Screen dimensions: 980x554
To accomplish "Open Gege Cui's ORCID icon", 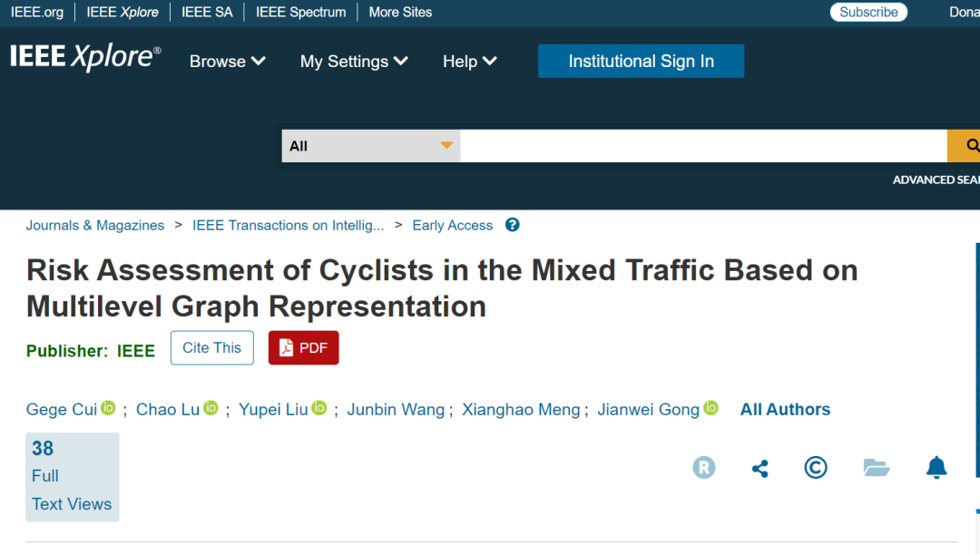I will [109, 408].
